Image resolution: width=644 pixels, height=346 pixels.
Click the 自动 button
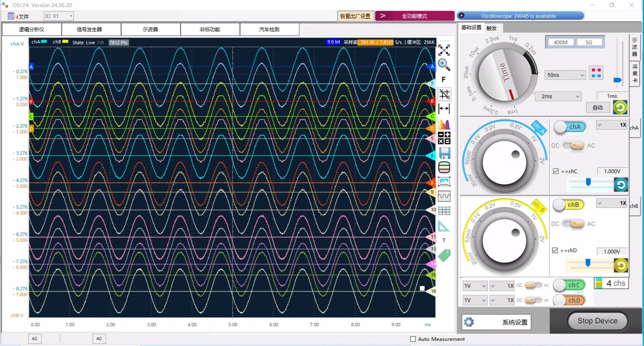click(598, 107)
